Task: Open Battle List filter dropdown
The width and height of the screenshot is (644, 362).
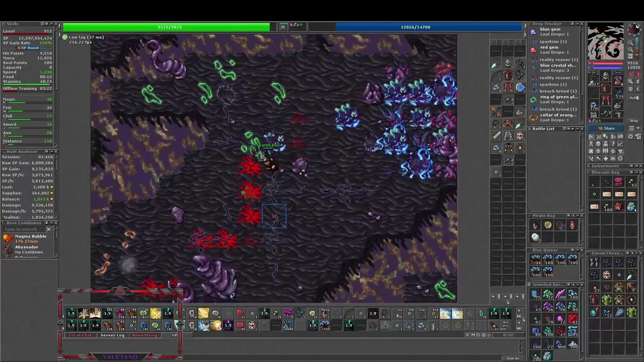Action: 572,129
